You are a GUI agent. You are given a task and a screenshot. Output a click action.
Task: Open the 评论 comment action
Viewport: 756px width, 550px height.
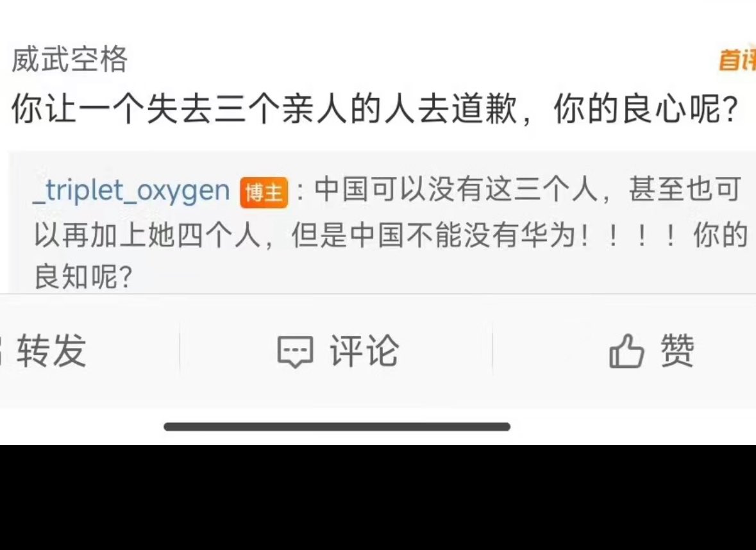[364, 351]
